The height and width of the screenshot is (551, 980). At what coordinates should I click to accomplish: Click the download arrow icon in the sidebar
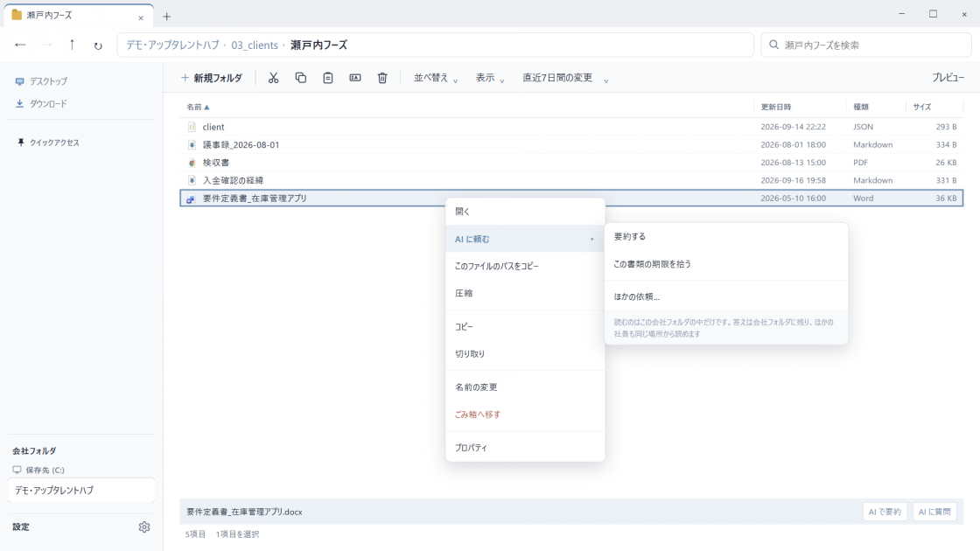[19, 104]
